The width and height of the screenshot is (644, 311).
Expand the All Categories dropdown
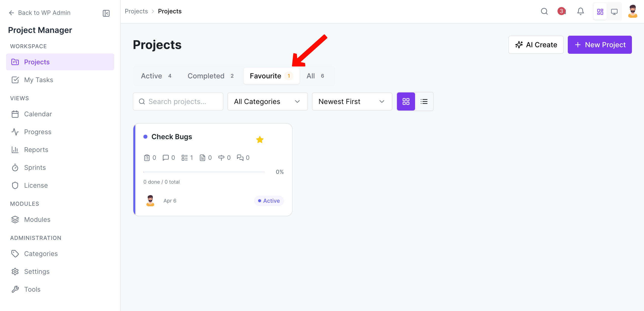pyautogui.click(x=267, y=101)
